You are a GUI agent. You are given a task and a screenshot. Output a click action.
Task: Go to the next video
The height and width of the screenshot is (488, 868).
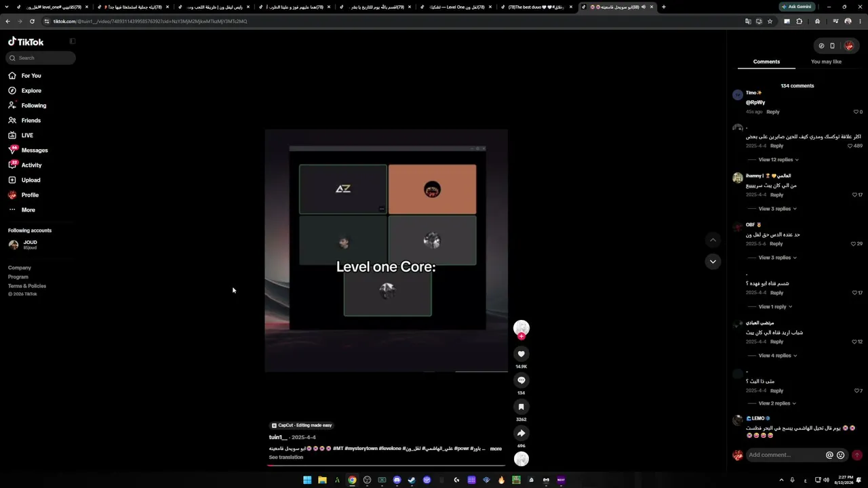click(713, 262)
